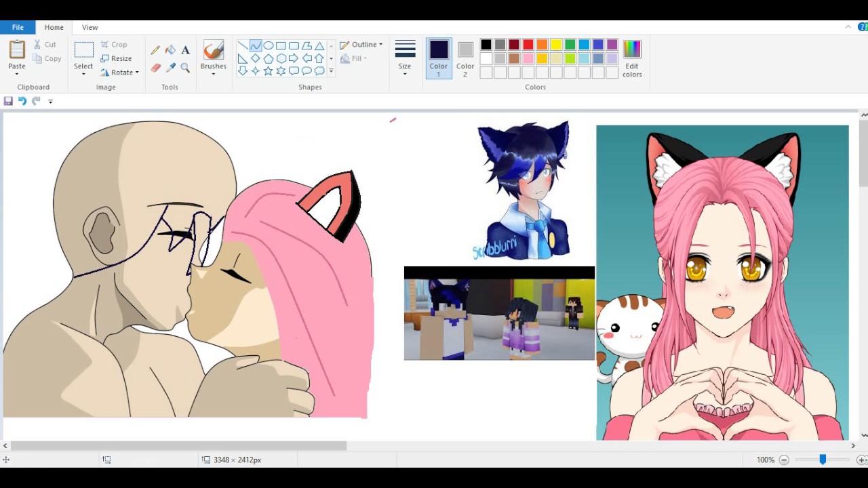Activate the Color 2 background selector

coord(465,58)
